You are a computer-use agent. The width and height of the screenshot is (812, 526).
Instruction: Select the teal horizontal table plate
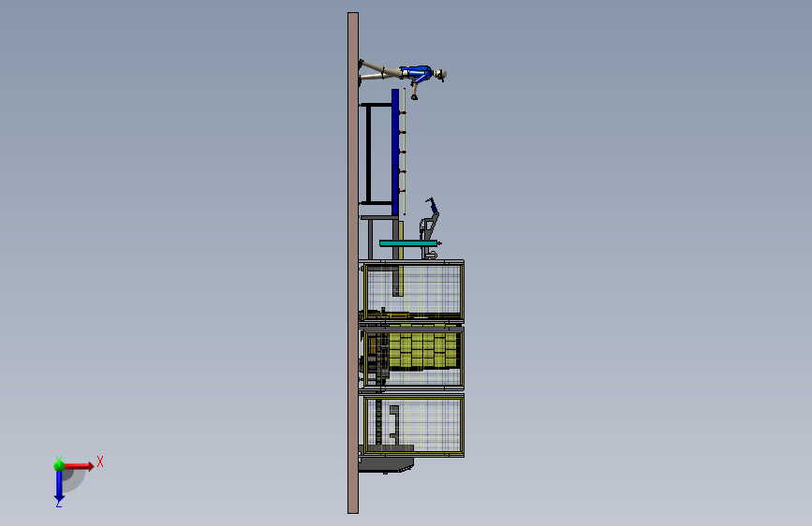click(x=408, y=242)
